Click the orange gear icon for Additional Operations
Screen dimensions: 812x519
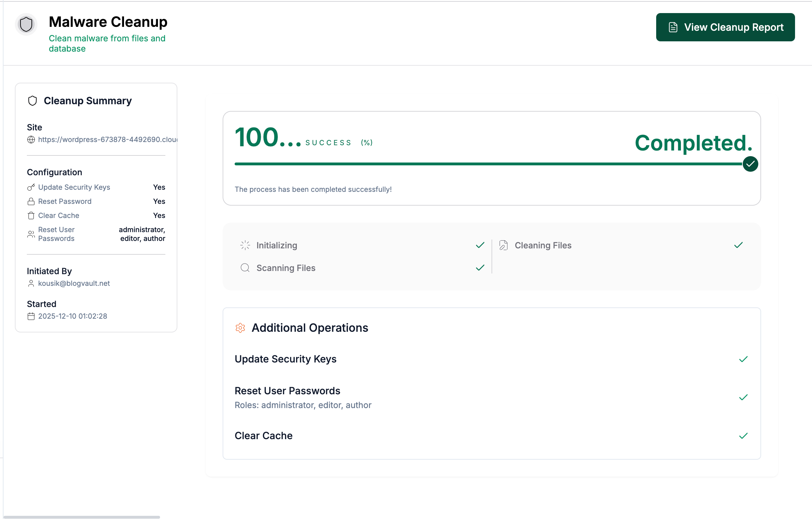pyautogui.click(x=240, y=328)
